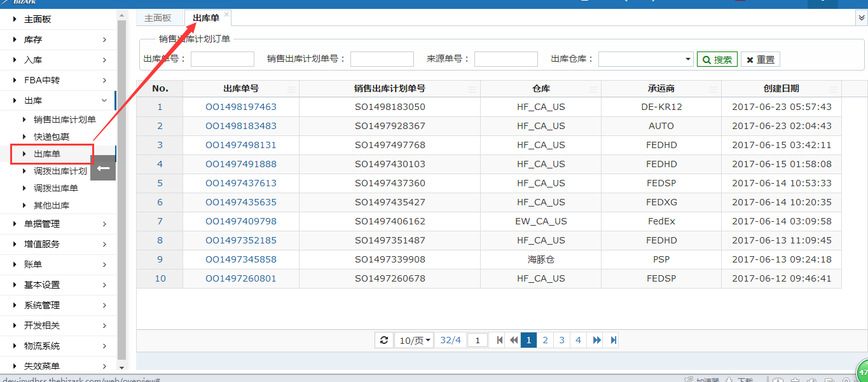The image size is (868, 382).
Task: Expand the 单据管理 menu
Action: tap(58, 224)
